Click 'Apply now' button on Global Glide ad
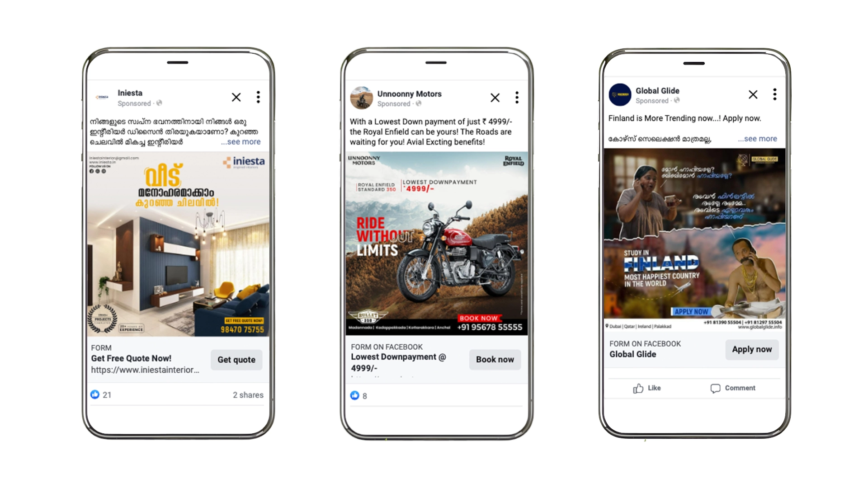The height and width of the screenshot is (488, 868). [x=752, y=349]
